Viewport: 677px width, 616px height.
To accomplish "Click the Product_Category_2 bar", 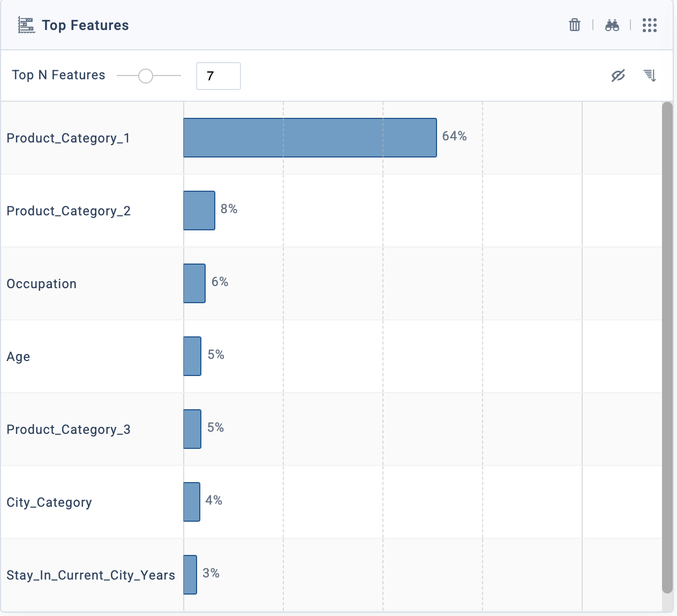I will tap(199, 211).
